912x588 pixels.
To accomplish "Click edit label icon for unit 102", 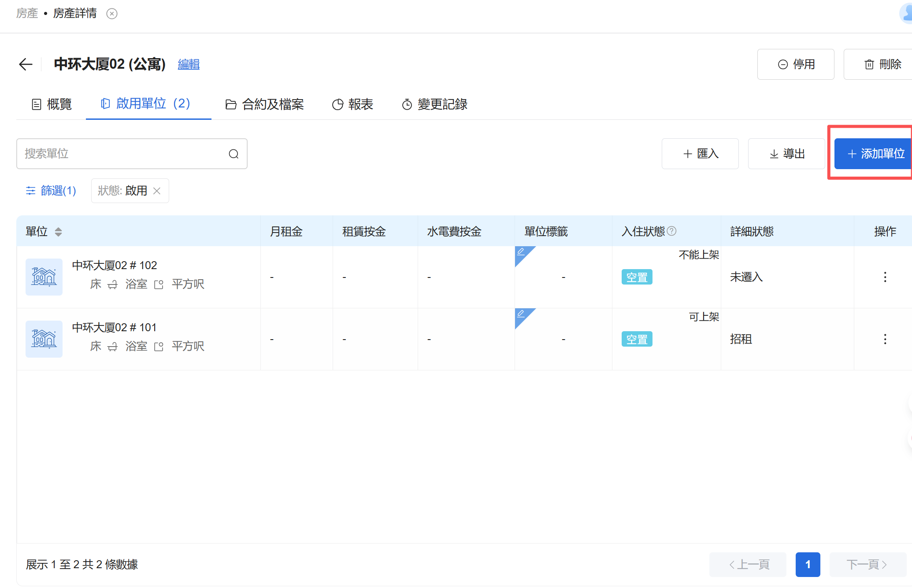I will click(521, 251).
